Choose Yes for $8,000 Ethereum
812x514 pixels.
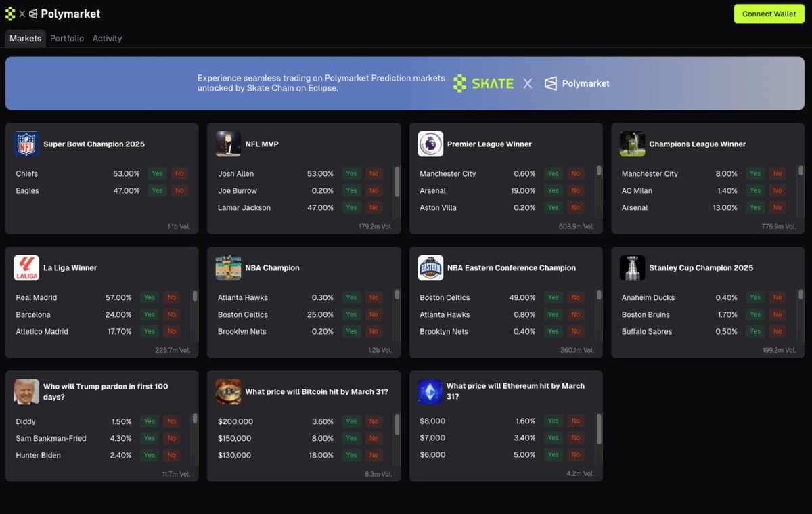[x=554, y=421]
